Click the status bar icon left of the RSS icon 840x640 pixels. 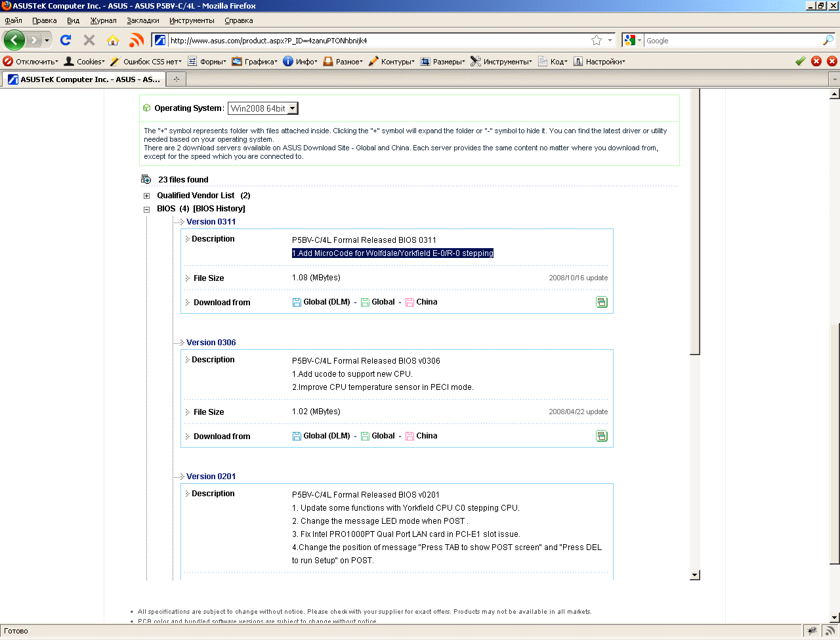pos(812,631)
